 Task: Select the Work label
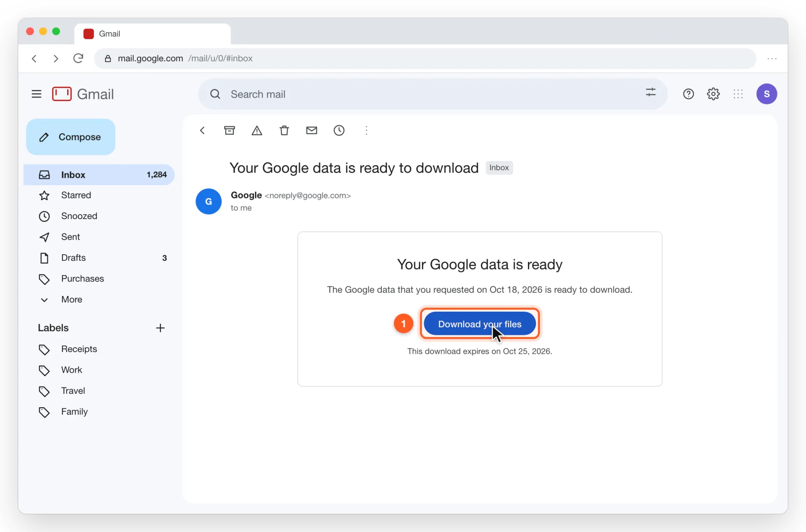(x=99, y=370)
